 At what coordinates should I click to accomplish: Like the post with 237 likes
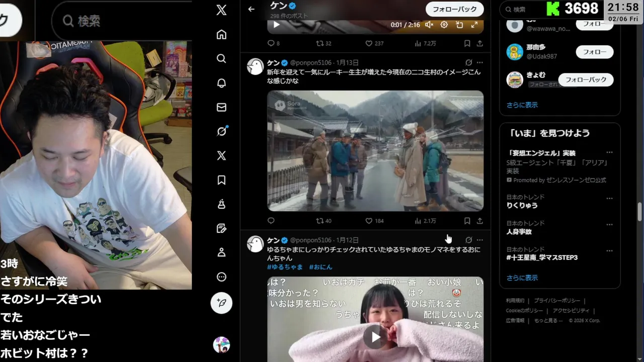[374, 43]
